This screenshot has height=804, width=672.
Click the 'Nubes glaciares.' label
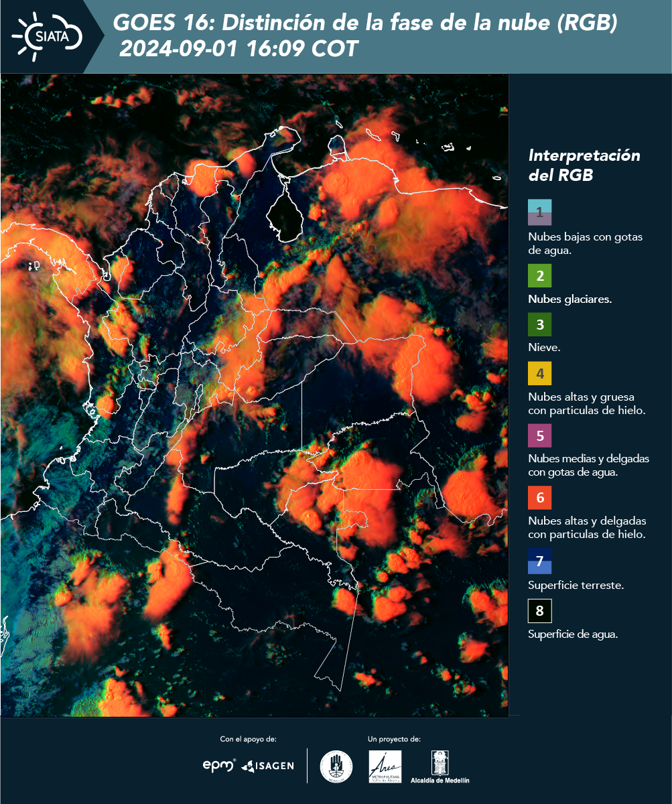(569, 299)
